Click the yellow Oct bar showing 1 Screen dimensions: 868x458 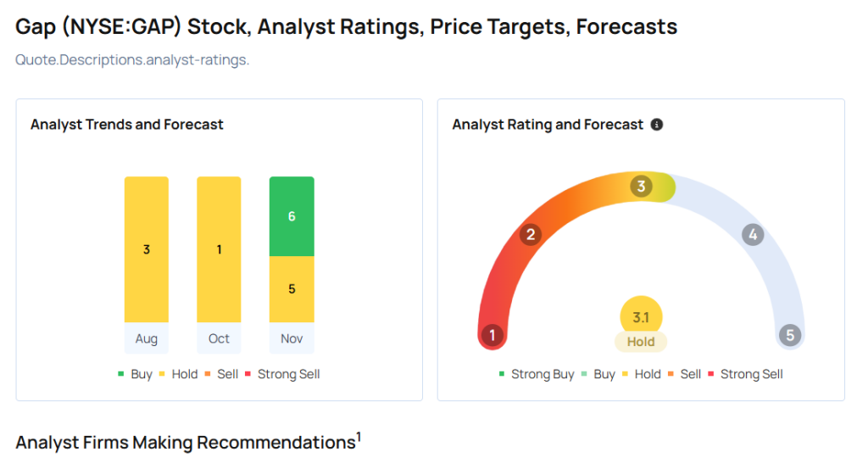point(219,249)
